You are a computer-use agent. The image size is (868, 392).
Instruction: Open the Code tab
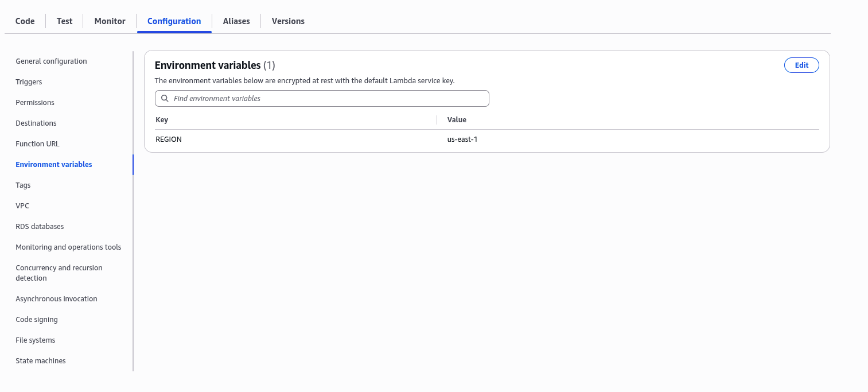pyautogui.click(x=25, y=21)
